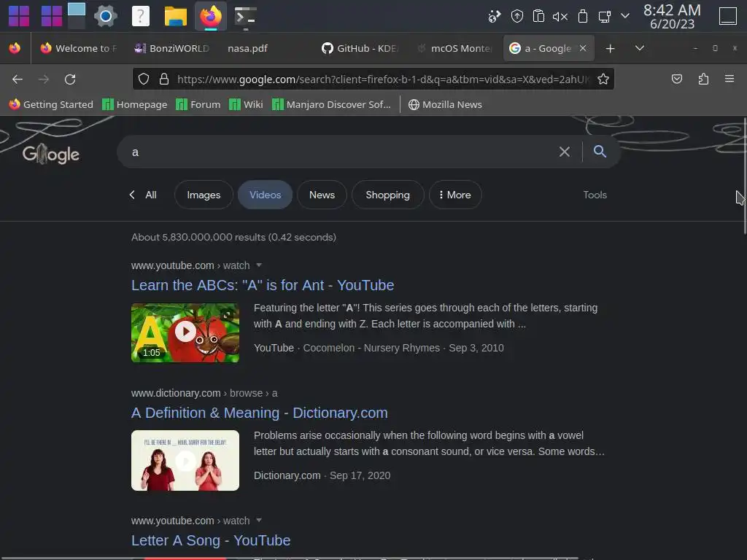Click the left chevron beside All

click(132, 195)
